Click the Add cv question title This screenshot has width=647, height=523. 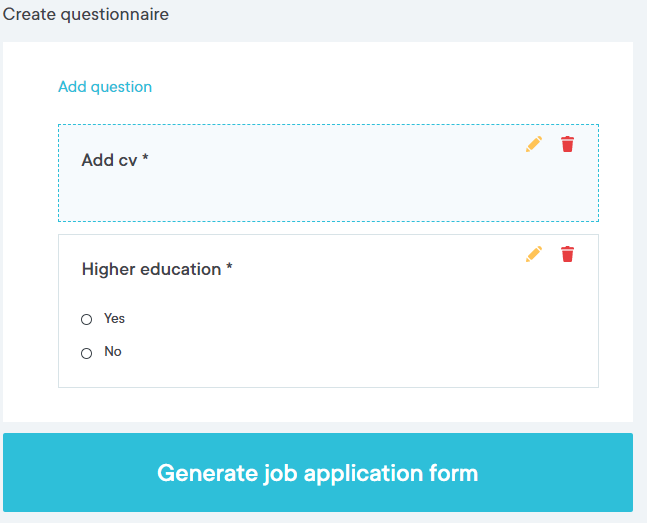click(109, 160)
